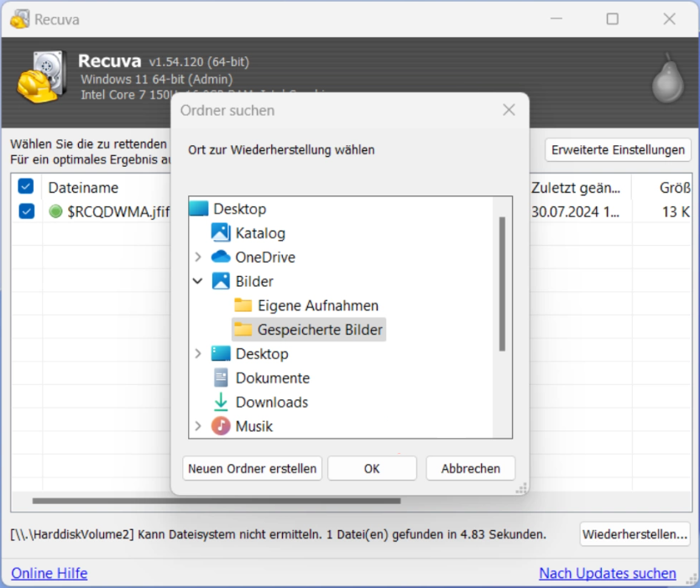700x588 pixels.
Task: Select Katalog in the folder tree
Action: (x=260, y=233)
